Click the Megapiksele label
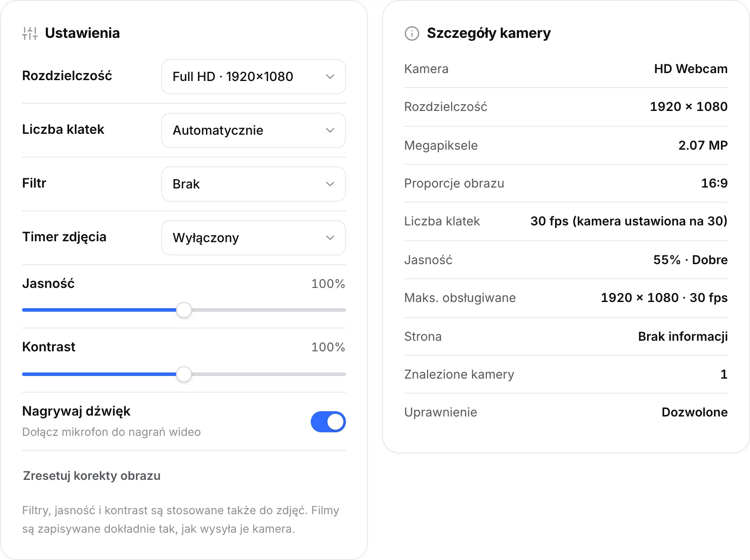 [x=441, y=145]
